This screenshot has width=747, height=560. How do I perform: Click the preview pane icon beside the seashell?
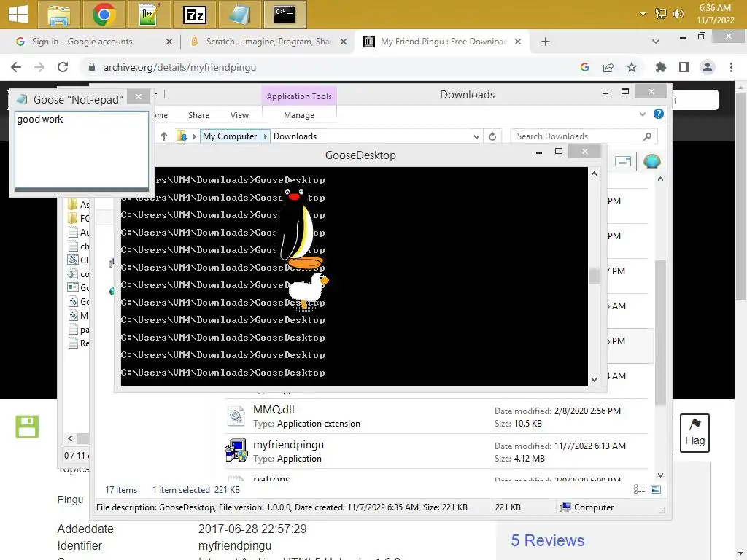(x=623, y=161)
